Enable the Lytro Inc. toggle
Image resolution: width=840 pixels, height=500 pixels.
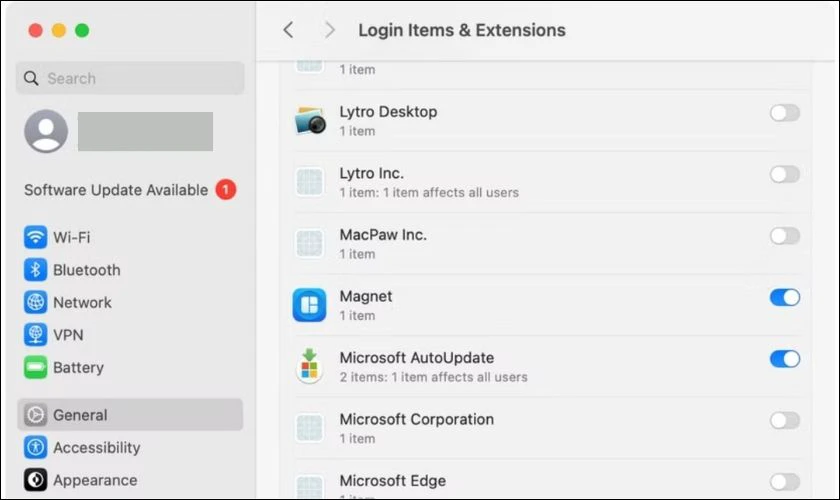pos(785,174)
